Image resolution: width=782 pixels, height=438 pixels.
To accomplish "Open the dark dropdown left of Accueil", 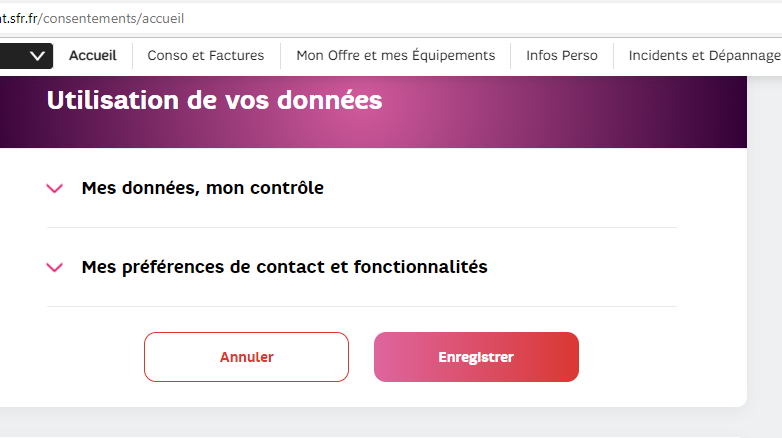I will [x=26, y=56].
